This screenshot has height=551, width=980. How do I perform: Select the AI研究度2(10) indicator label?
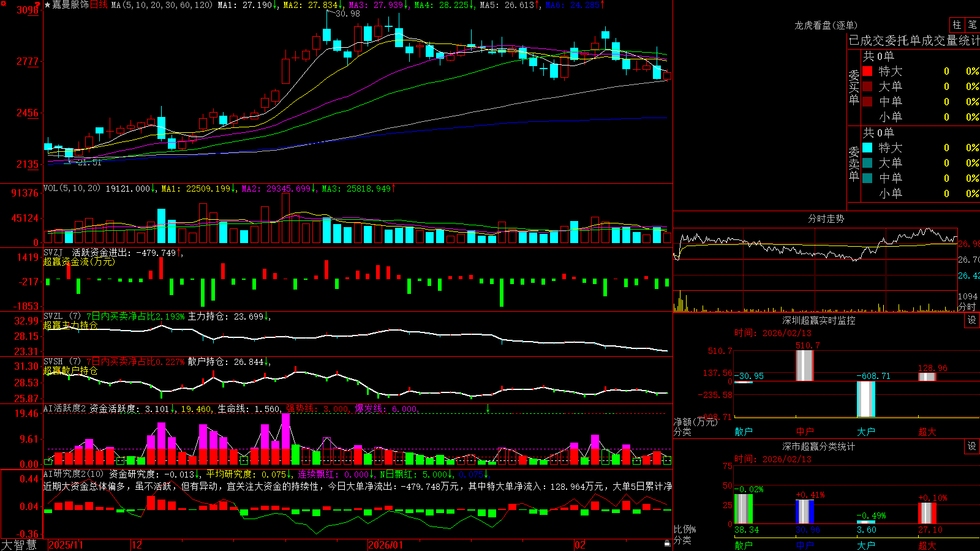click(x=73, y=474)
